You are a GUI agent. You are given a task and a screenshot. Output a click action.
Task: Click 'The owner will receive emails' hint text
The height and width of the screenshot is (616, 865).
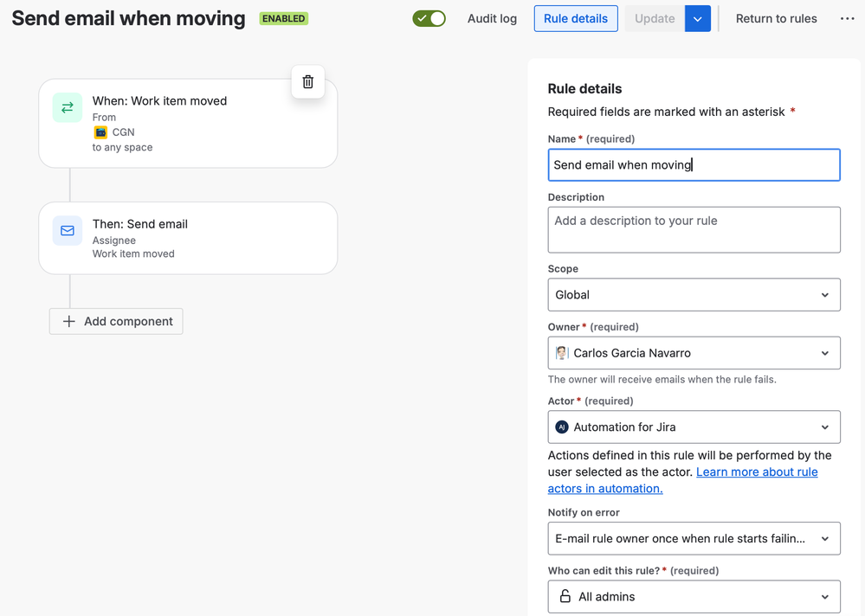click(x=662, y=379)
